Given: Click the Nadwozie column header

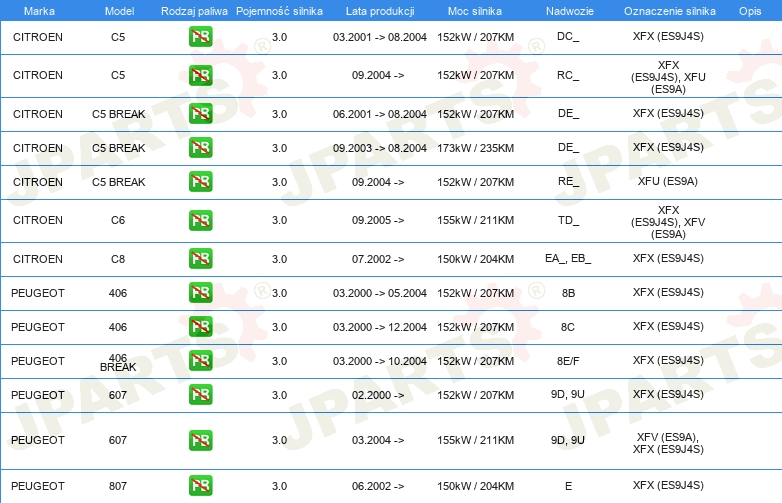Looking at the screenshot, I should click(570, 11).
